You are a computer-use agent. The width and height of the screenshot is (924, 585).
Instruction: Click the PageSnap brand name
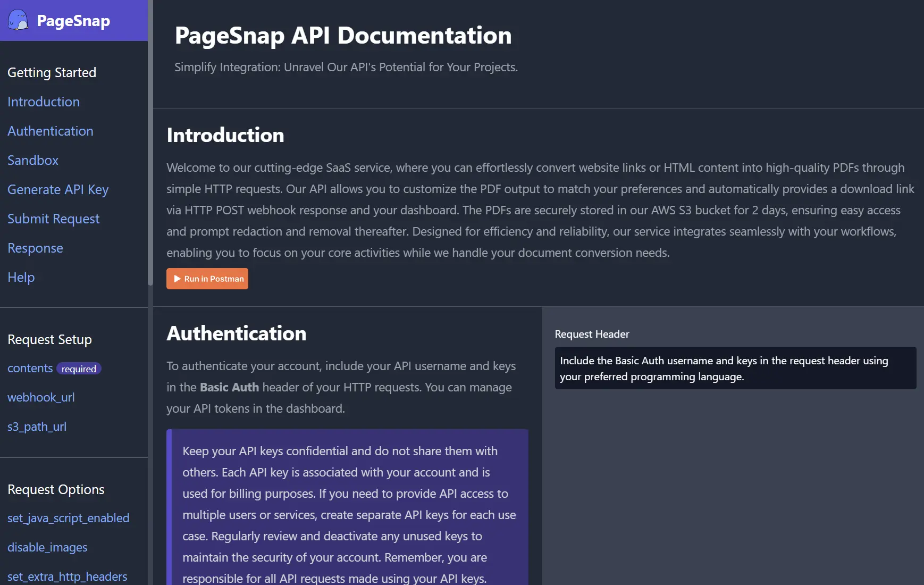click(73, 21)
